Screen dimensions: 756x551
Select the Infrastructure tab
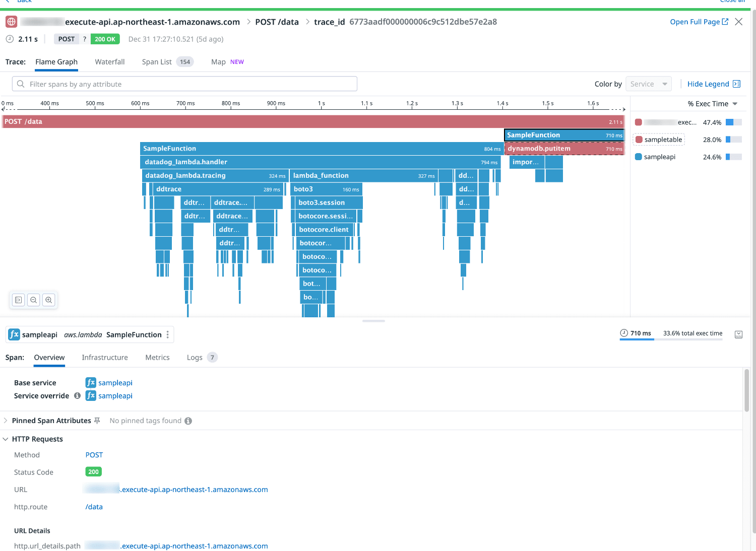105,358
